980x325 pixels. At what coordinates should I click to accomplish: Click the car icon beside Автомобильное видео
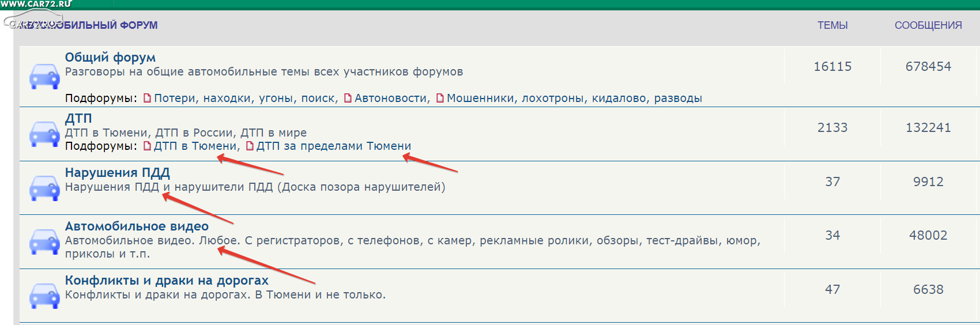[x=44, y=241]
